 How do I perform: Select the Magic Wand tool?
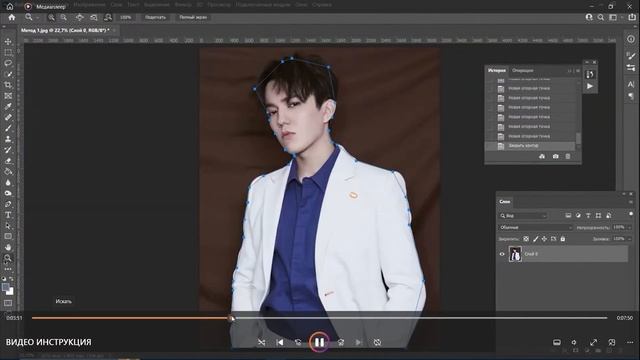pyautogui.click(x=8, y=74)
